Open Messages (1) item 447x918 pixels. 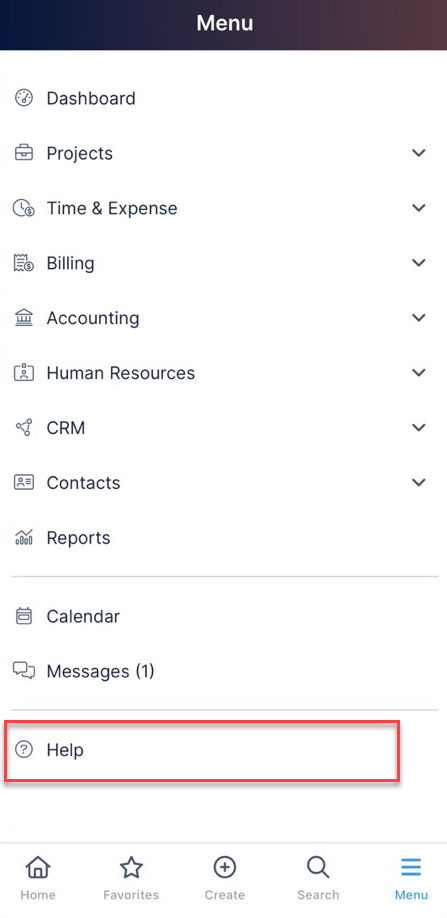tap(224, 671)
